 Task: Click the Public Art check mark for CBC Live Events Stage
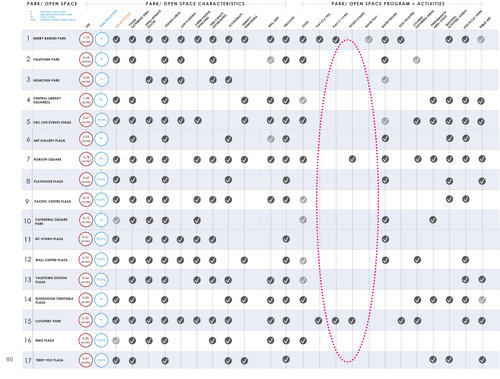pyautogui.click(x=481, y=121)
